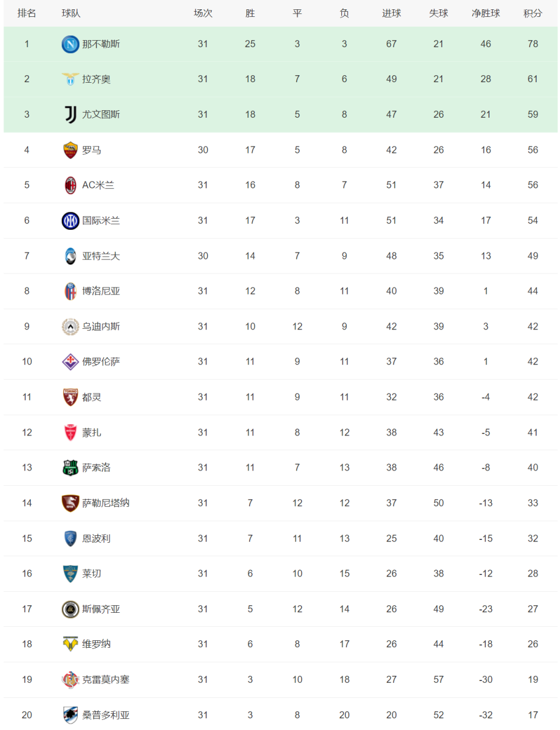The width and height of the screenshot is (560, 730).
Task: Select the 萨勒尼塔纳 team name
Action: pos(106,503)
